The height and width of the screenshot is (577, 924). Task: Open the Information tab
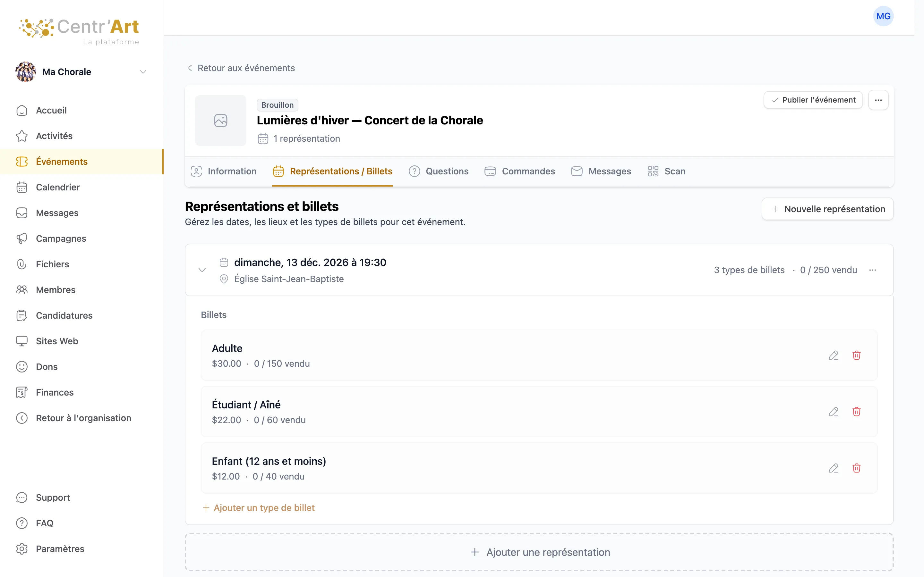pos(224,171)
